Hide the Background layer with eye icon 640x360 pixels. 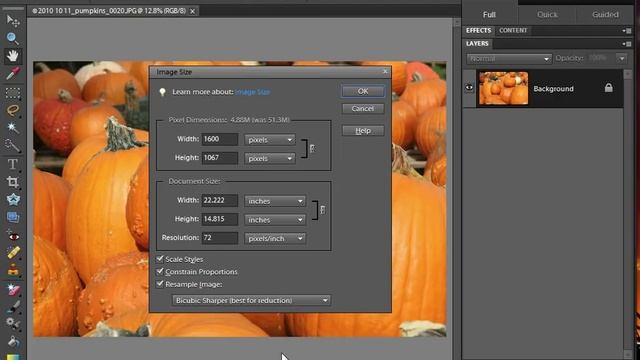point(469,87)
